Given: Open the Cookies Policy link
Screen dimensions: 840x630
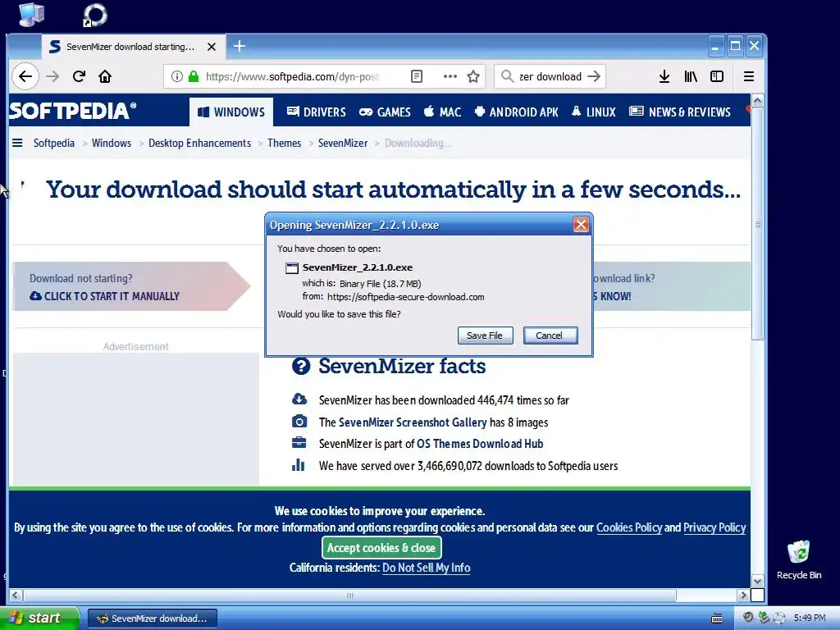Looking at the screenshot, I should (629, 527).
